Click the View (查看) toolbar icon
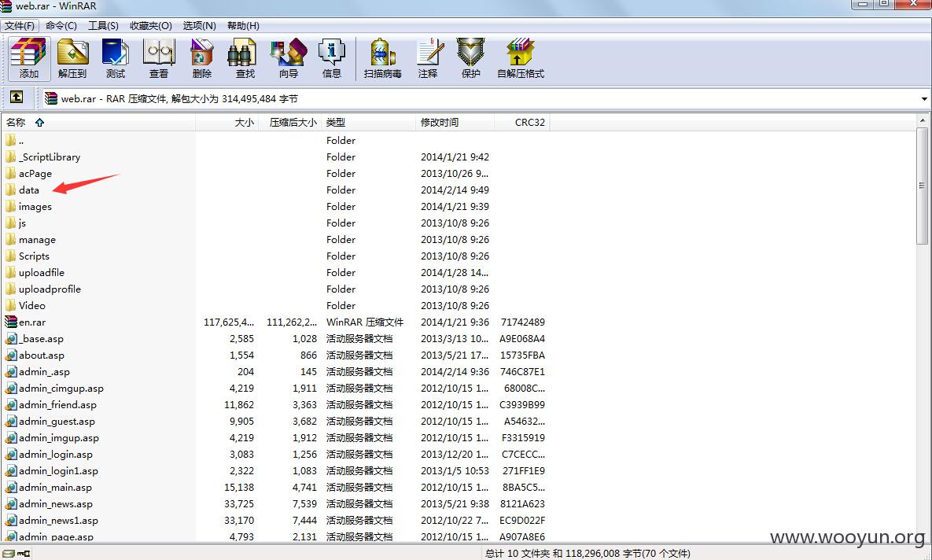 [x=159, y=58]
